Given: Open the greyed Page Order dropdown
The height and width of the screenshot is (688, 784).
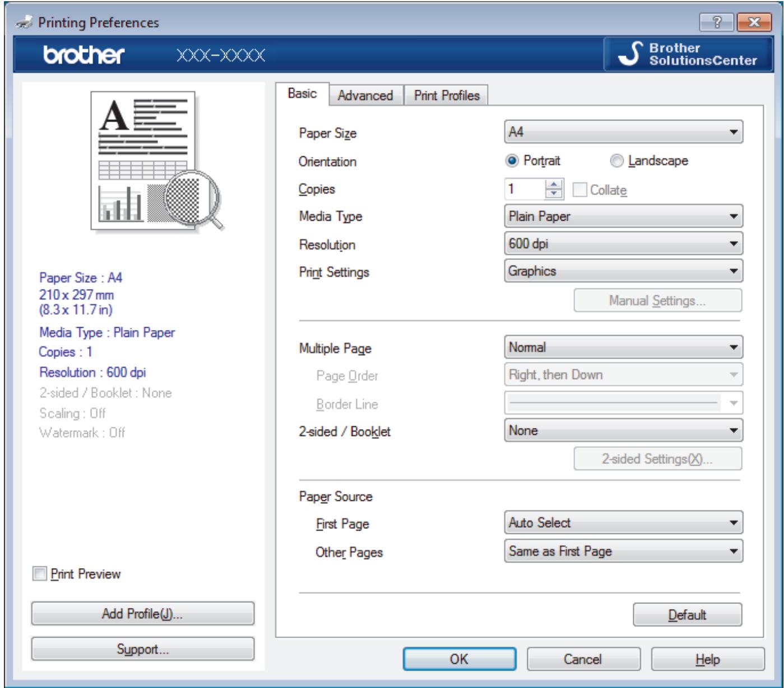Looking at the screenshot, I should pyautogui.click(x=624, y=374).
